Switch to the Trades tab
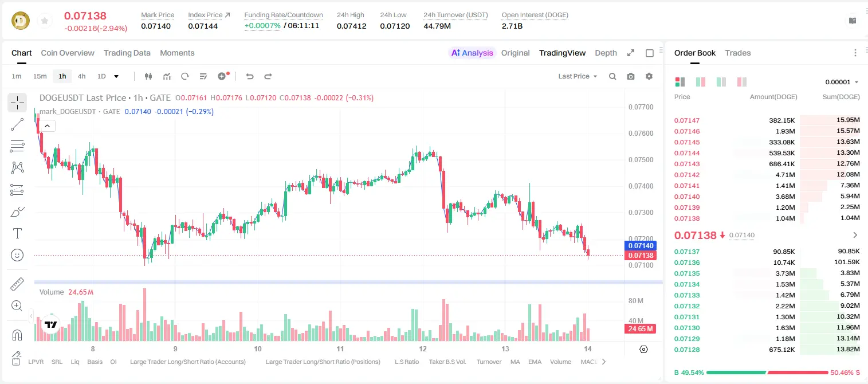868x384 pixels. click(738, 53)
